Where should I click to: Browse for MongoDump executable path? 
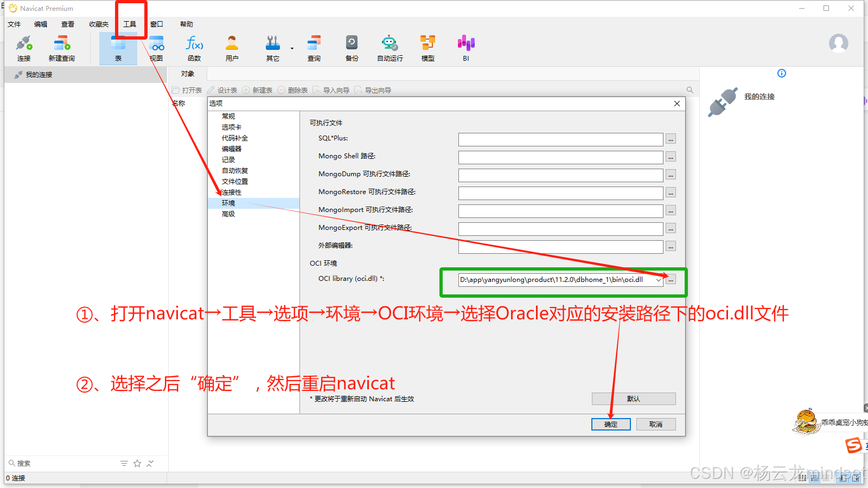tap(671, 175)
